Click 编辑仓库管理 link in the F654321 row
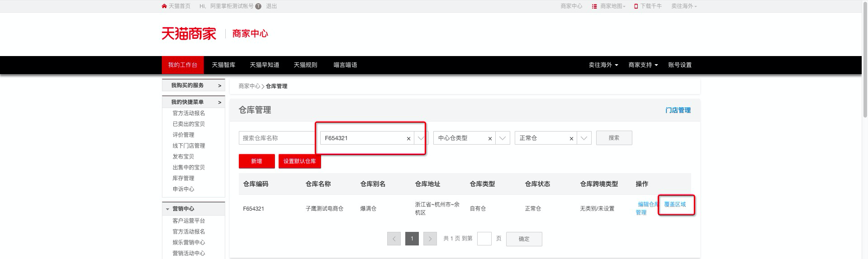This screenshot has width=868, height=259. tap(647, 208)
